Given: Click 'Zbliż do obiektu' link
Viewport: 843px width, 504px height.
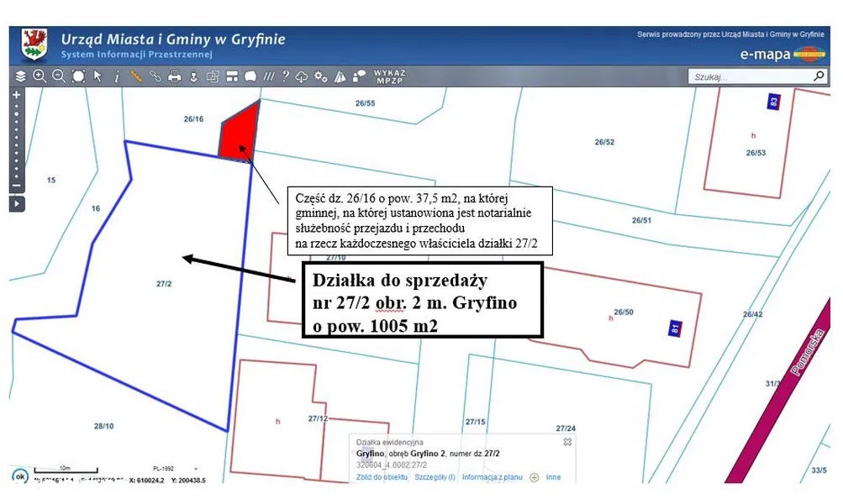Looking at the screenshot, I should click(380, 477).
